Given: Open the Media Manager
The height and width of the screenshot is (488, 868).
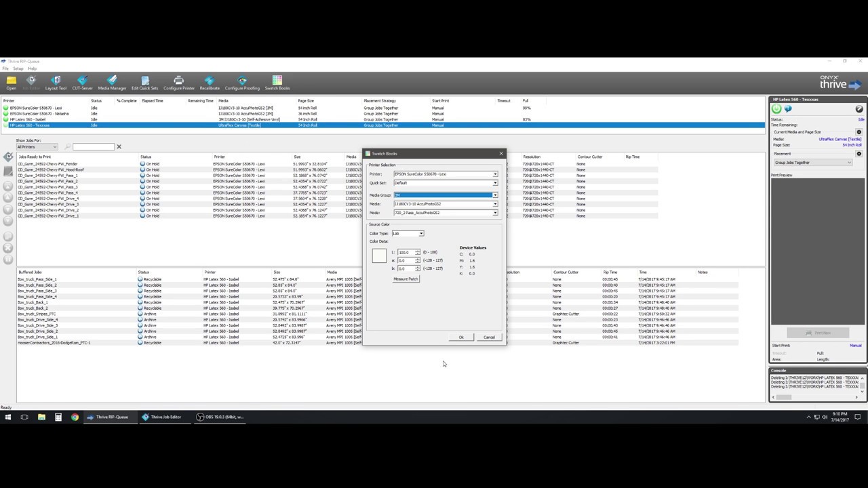Looking at the screenshot, I should click(112, 83).
